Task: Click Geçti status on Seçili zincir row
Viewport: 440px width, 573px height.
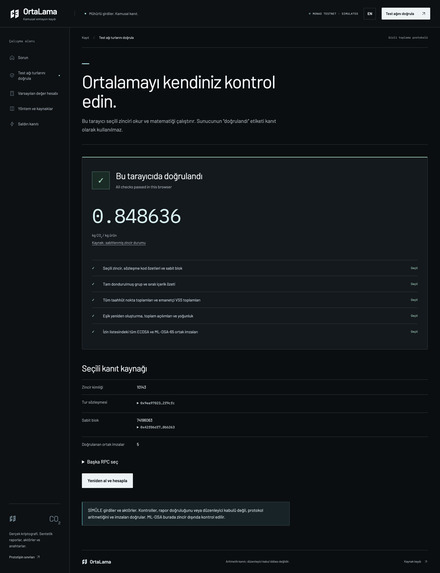Action: tap(414, 268)
